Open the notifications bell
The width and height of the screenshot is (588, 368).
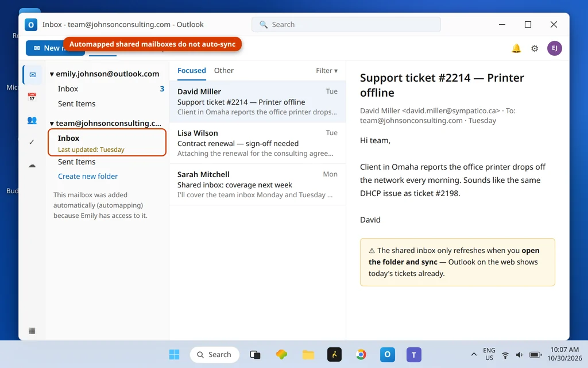point(516,48)
